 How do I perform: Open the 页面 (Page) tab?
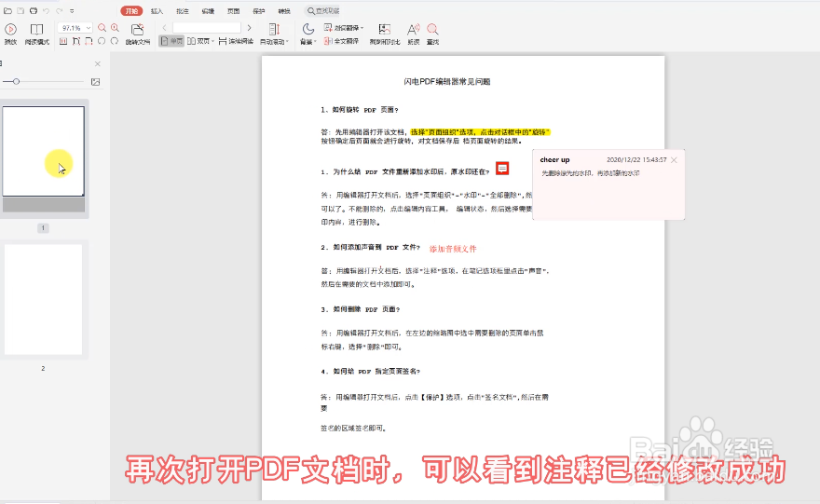[233, 11]
